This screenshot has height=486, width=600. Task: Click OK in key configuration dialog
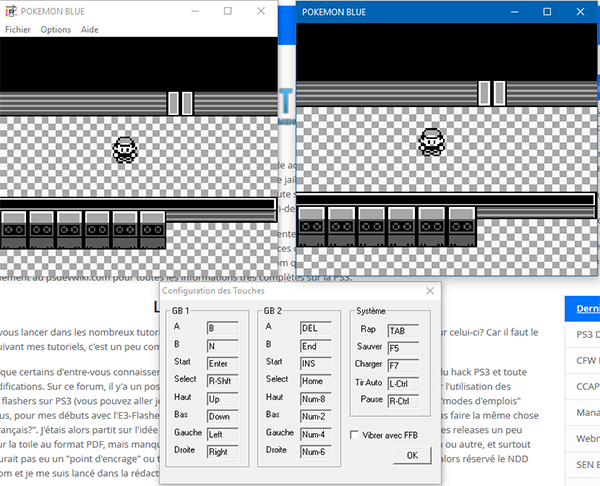(x=412, y=455)
